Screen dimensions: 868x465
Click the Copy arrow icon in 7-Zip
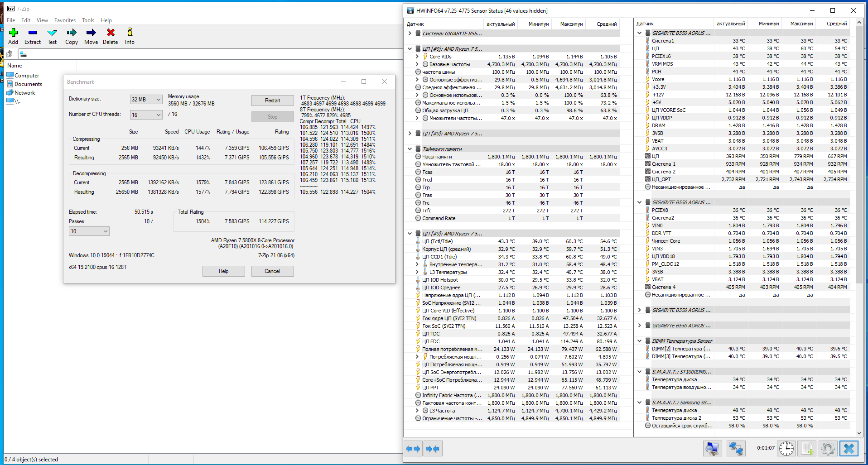(x=72, y=33)
